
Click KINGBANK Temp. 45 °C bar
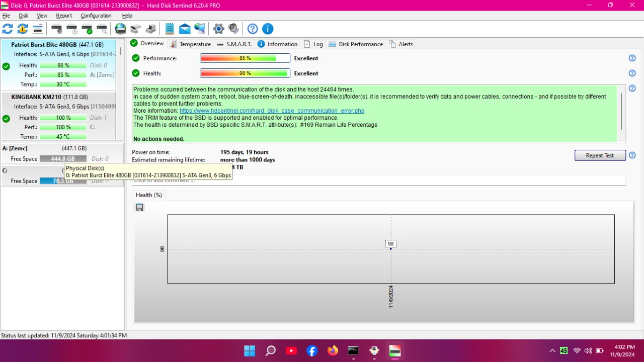63,137
